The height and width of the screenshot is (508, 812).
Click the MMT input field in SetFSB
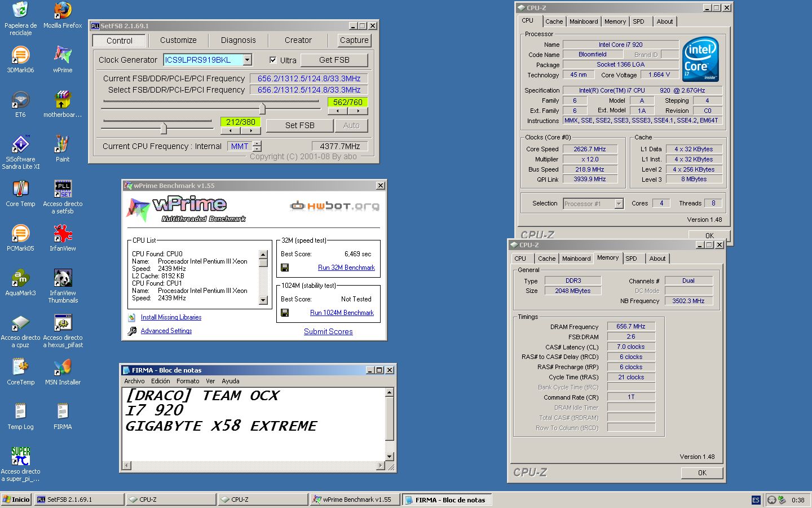pos(240,146)
